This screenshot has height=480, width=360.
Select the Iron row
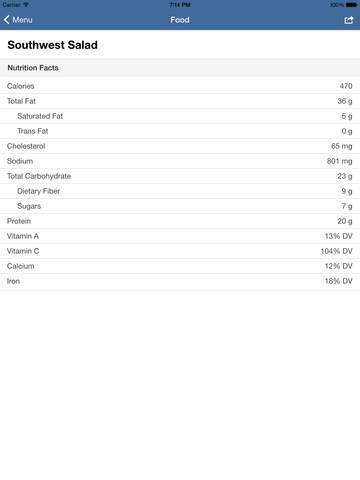(180, 281)
